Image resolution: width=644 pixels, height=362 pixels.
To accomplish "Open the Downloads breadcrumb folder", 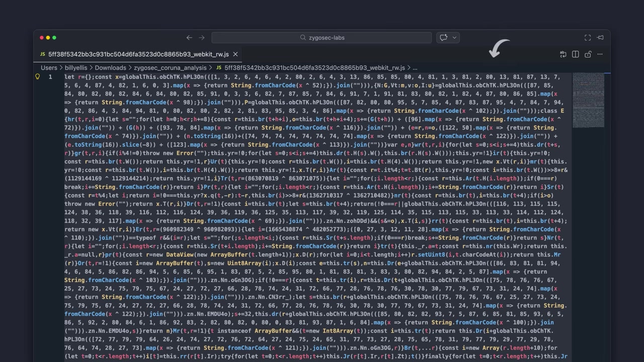I will [x=111, y=68].
